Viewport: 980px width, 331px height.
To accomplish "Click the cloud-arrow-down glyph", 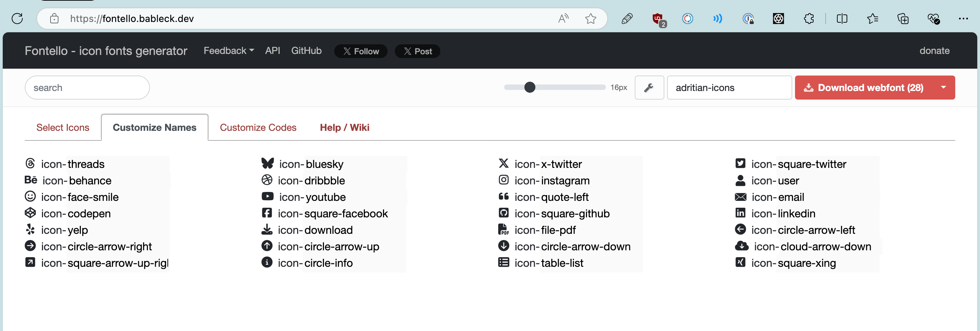I will click(x=742, y=246).
